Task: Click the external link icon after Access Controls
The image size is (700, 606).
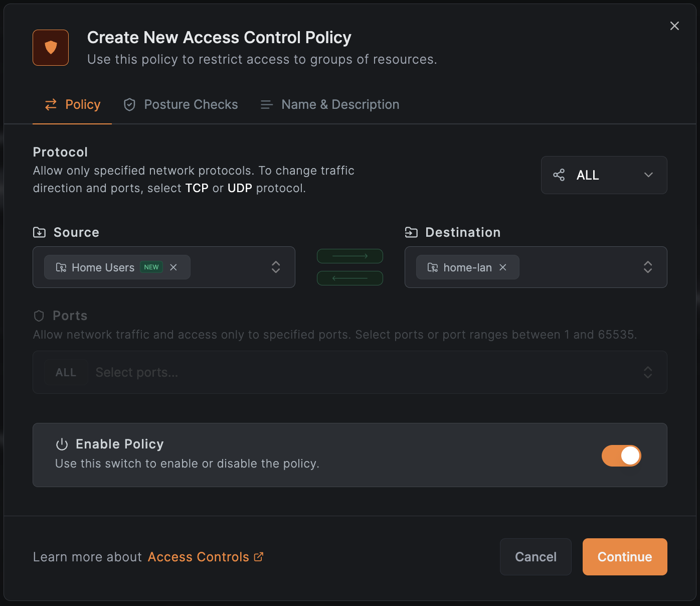Action: [258, 556]
